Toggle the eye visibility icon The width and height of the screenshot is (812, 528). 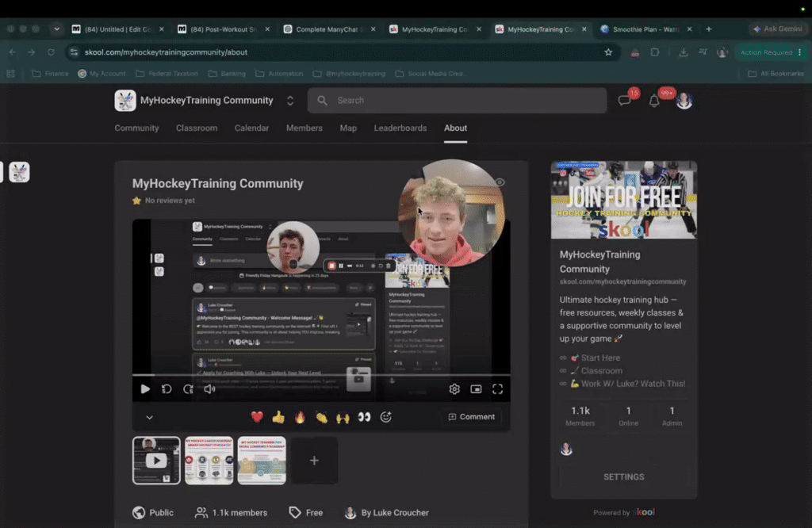click(500, 182)
